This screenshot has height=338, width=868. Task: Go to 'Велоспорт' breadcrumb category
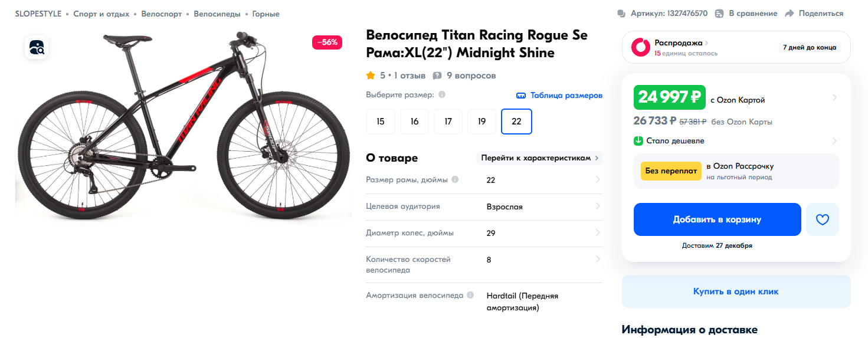tap(161, 14)
